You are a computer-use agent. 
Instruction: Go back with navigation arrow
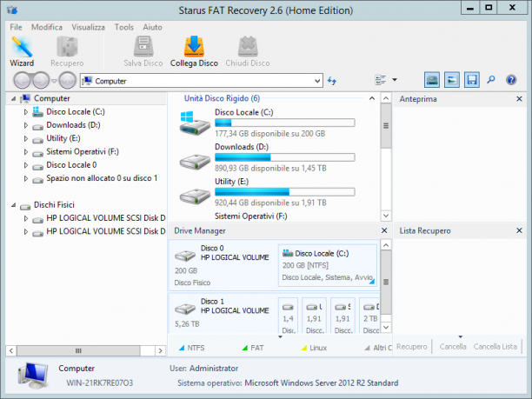coord(23,81)
